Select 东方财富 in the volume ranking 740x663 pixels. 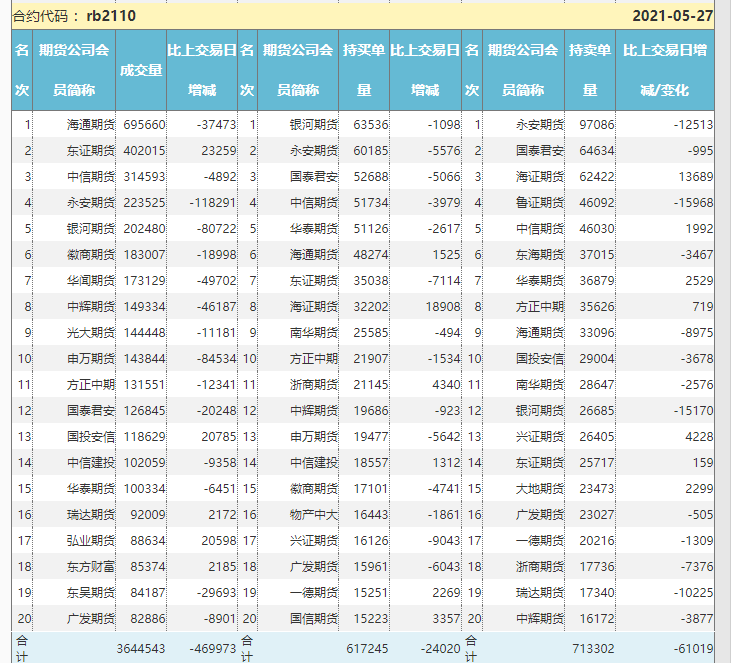click(90, 567)
